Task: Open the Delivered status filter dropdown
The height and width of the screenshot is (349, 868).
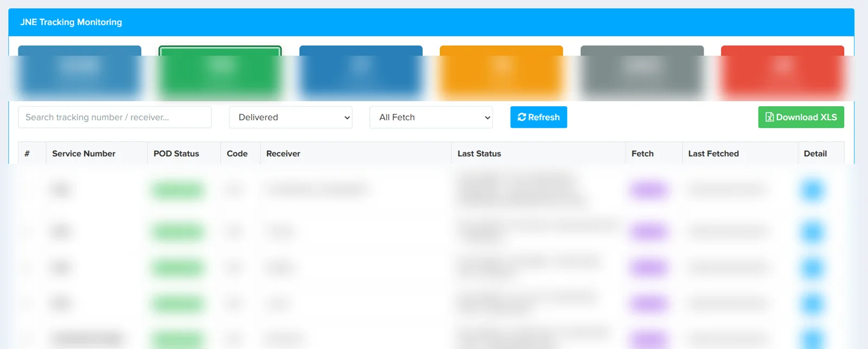Action: coord(291,117)
